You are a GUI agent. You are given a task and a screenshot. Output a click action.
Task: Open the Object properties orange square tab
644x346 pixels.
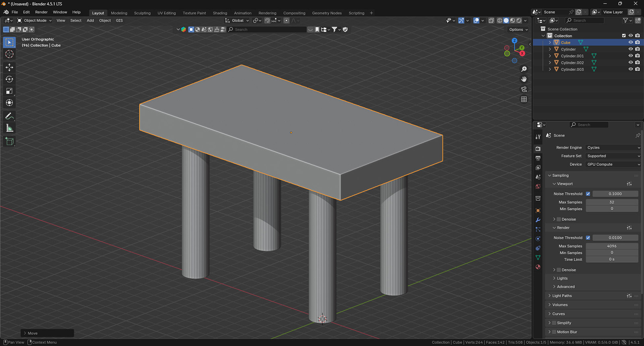pyautogui.click(x=538, y=210)
